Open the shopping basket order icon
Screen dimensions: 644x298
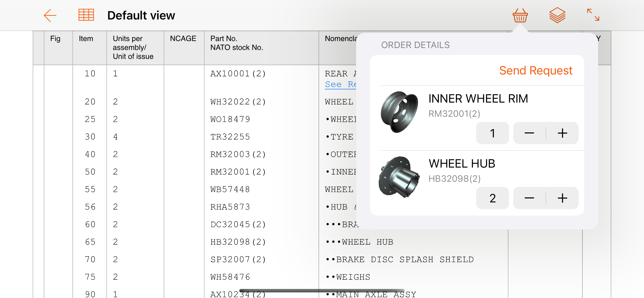click(x=520, y=16)
